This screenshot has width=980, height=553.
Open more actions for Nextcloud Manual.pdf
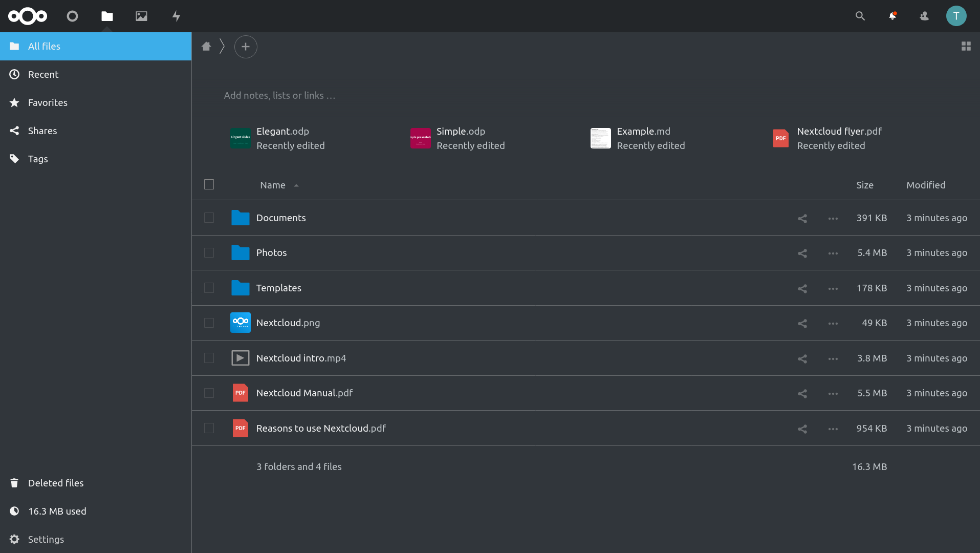click(x=833, y=394)
